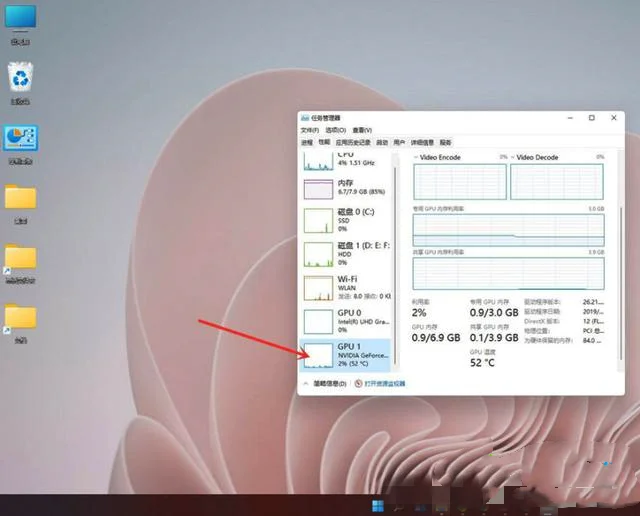Open the View (查看) menu

click(x=361, y=130)
